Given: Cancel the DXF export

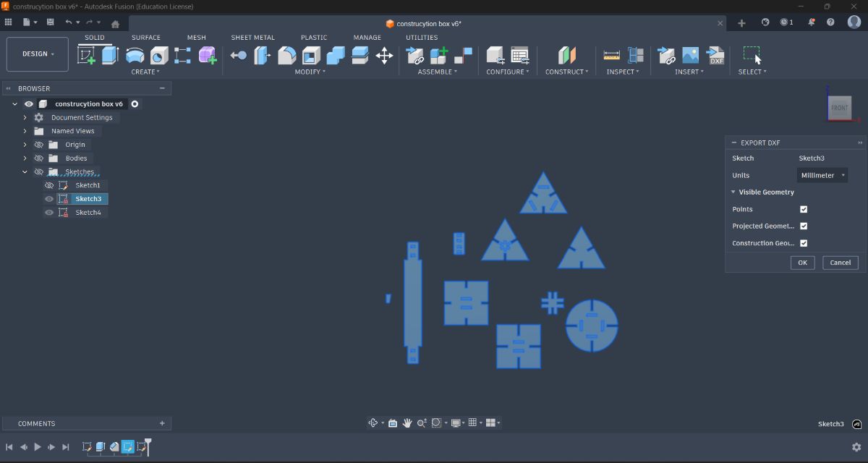Looking at the screenshot, I should click(x=840, y=262).
